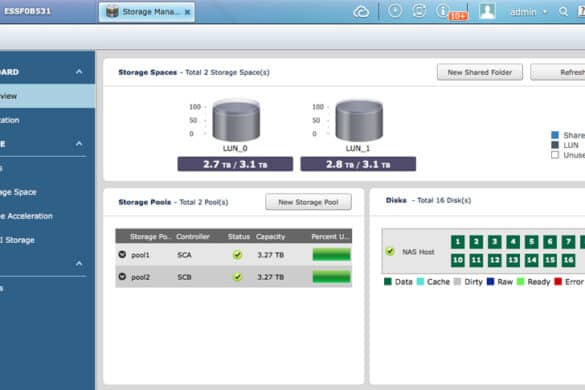
Task: Select disk 14 in NAS Host
Action: click(532, 260)
